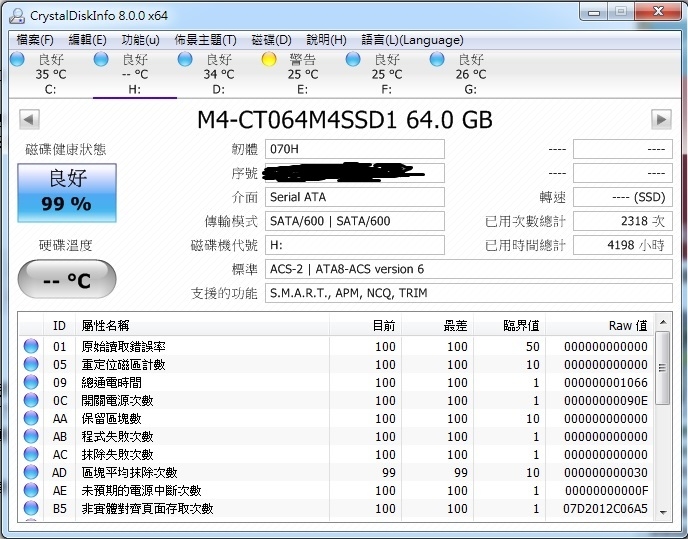
Task: Click the scroll up arrow of attribute list
Action: [x=663, y=322]
